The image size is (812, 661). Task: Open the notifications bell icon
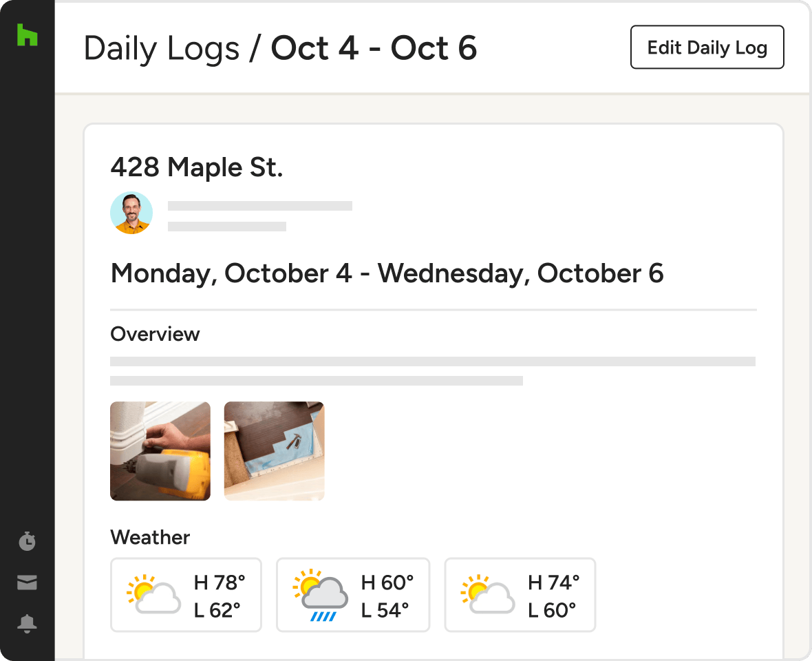27,624
